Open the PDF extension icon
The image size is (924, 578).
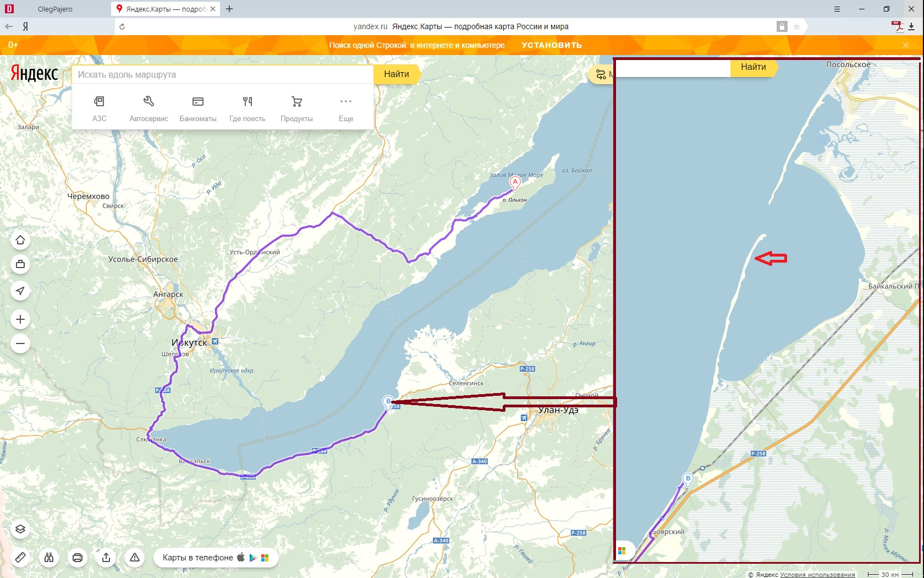point(897,26)
